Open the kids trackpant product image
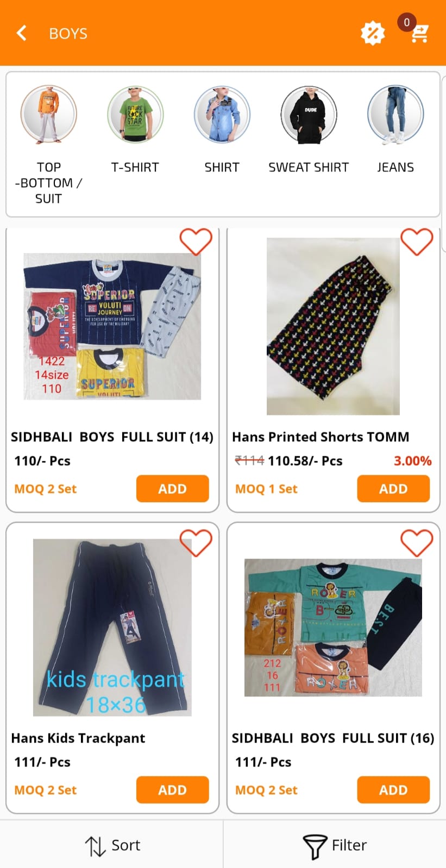 (x=112, y=628)
